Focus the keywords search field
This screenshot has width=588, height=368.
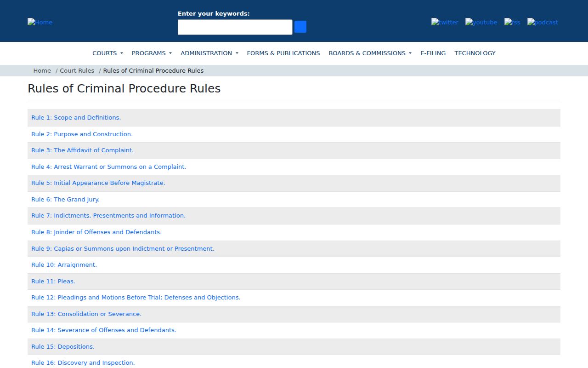[235, 27]
